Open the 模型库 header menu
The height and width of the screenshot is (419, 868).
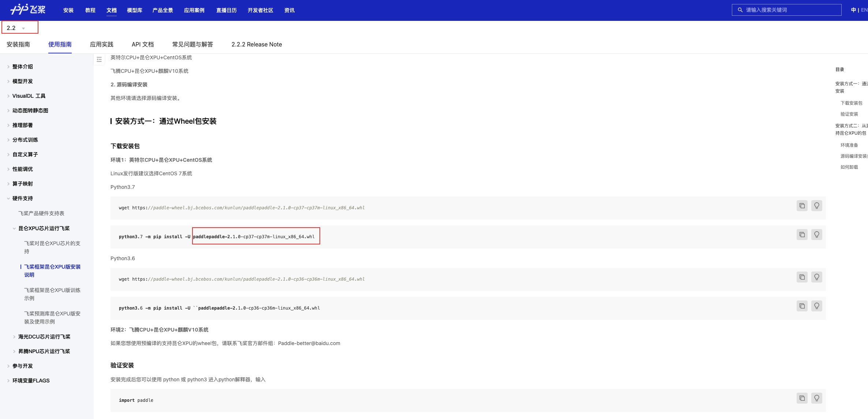135,10
